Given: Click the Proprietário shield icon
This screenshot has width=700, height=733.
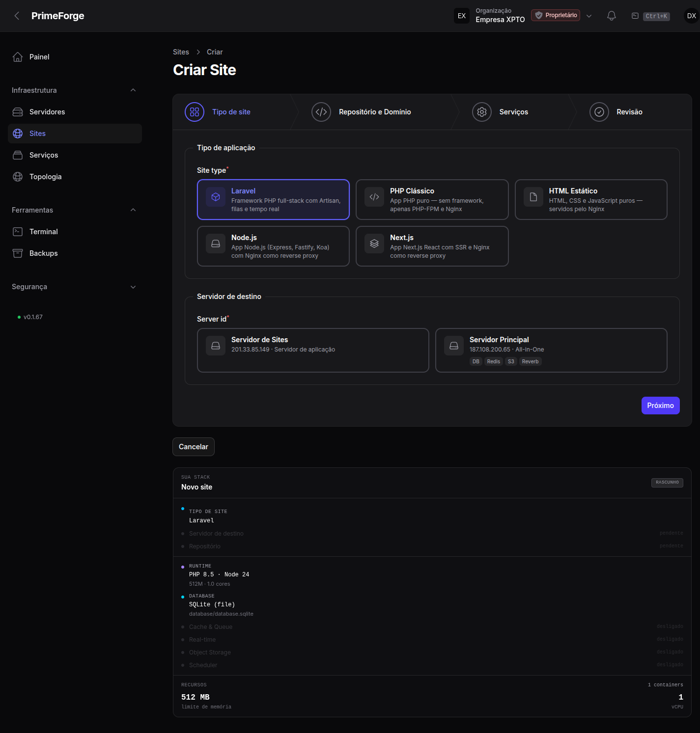Looking at the screenshot, I should (x=539, y=15).
